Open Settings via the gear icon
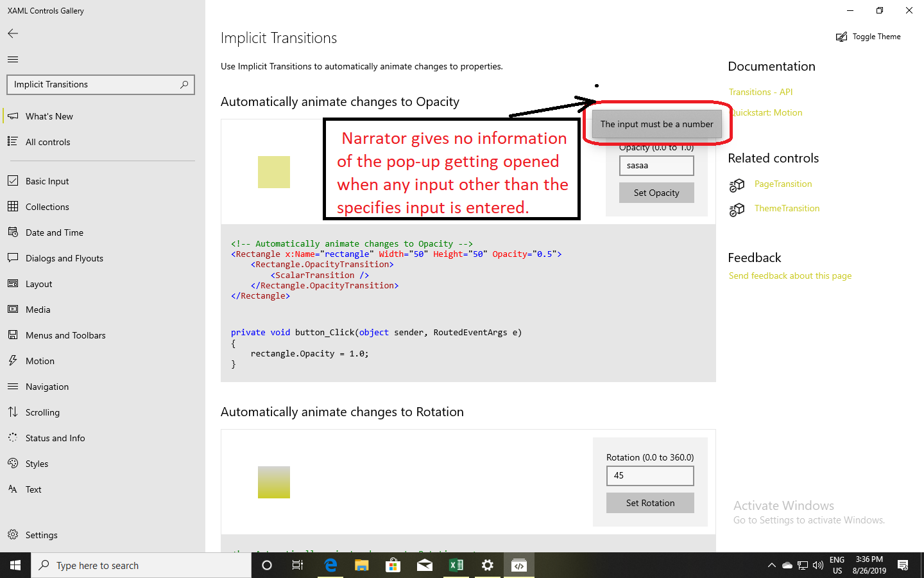This screenshot has width=924, height=578. coord(13,534)
